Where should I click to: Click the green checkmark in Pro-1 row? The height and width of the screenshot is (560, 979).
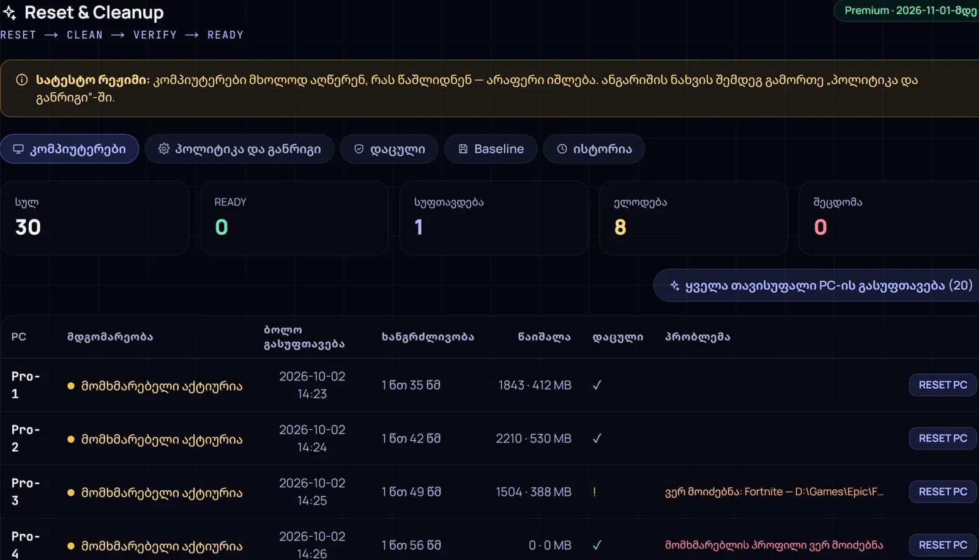(597, 385)
